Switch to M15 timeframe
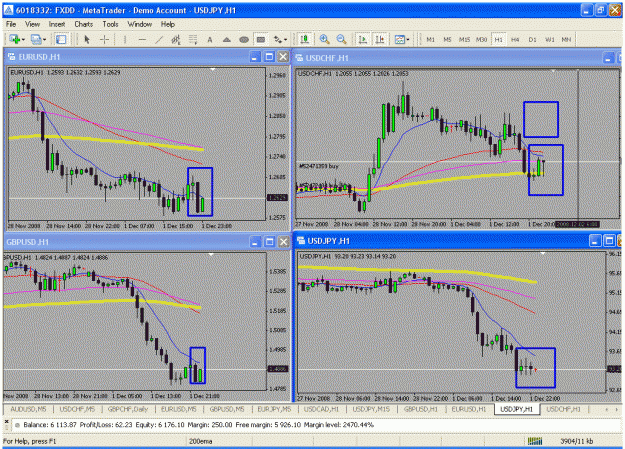Image resolution: width=625 pixels, height=449 pixels. 464,39
